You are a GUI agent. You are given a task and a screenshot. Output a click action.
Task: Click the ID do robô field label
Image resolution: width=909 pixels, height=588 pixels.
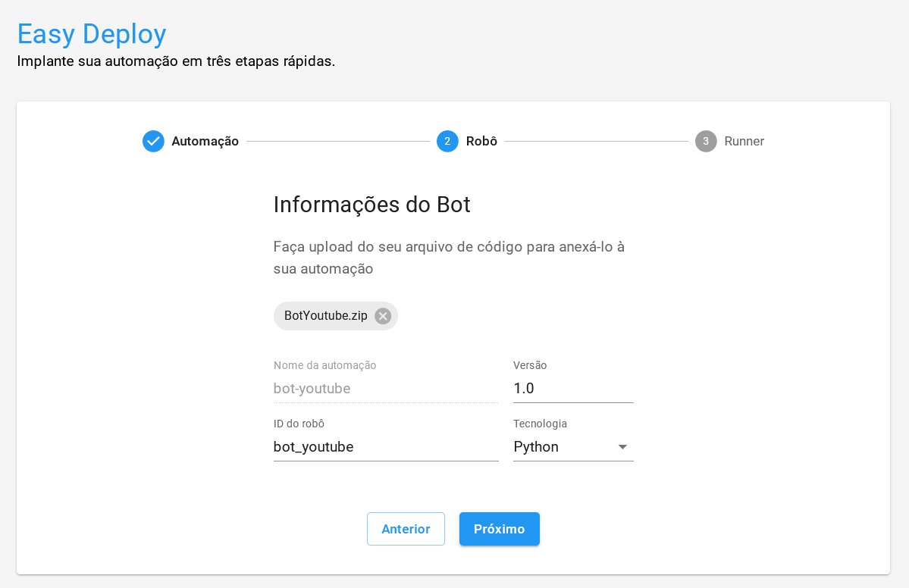tap(299, 424)
